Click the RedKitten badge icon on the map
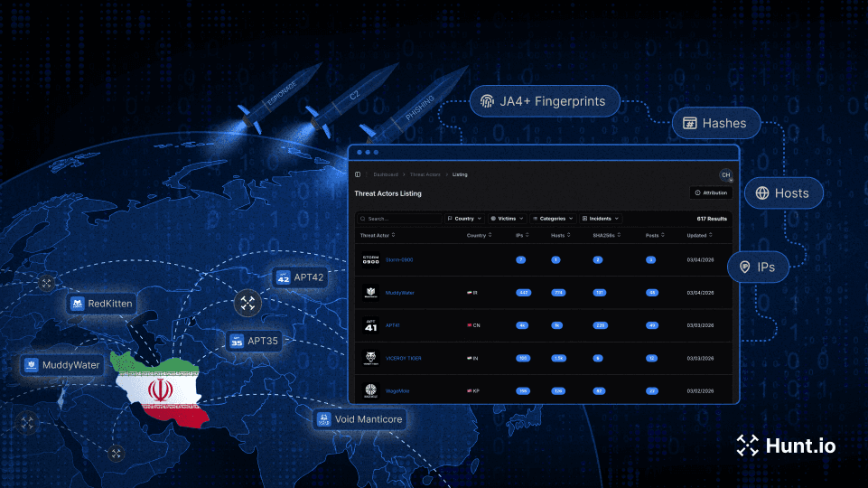Screen dimensions: 868x488 pos(77,304)
